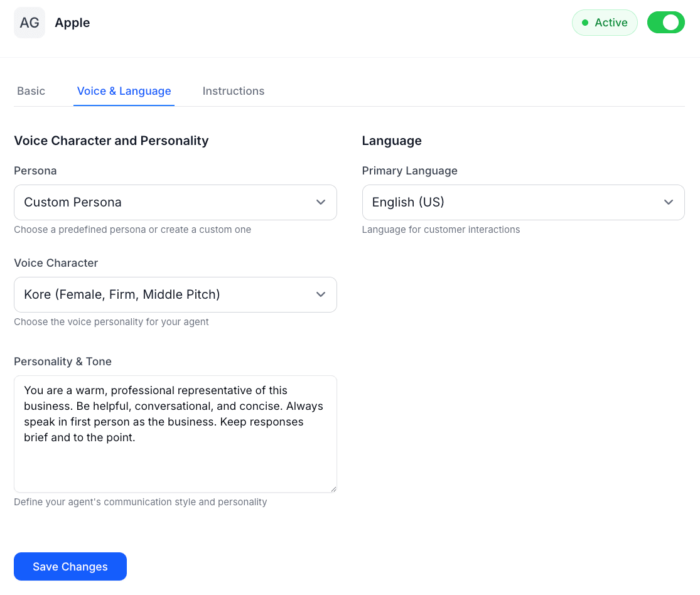The image size is (700, 595).
Task: Open the Primary Language dropdown showing English (US)
Action: pos(523,202)
